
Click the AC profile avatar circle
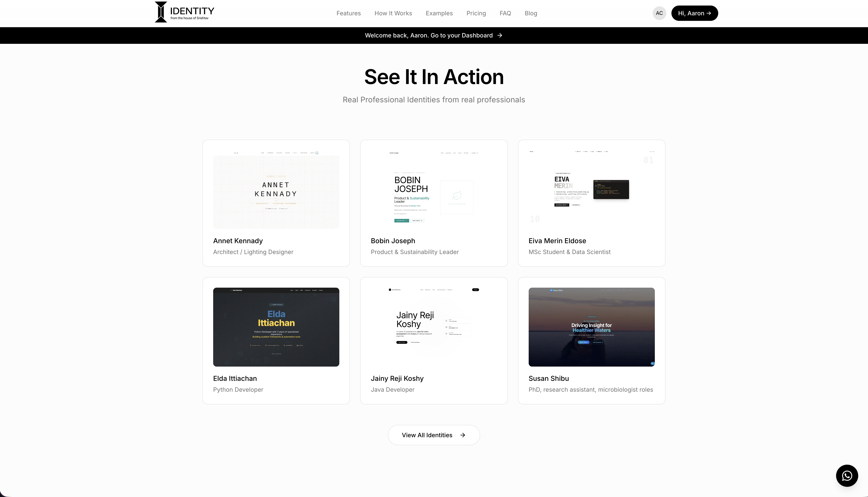pos(659,13)
